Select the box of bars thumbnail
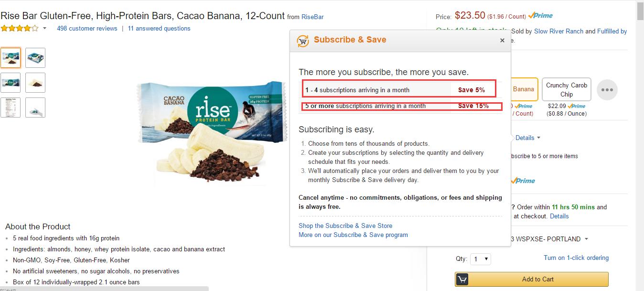 (35, 58)
